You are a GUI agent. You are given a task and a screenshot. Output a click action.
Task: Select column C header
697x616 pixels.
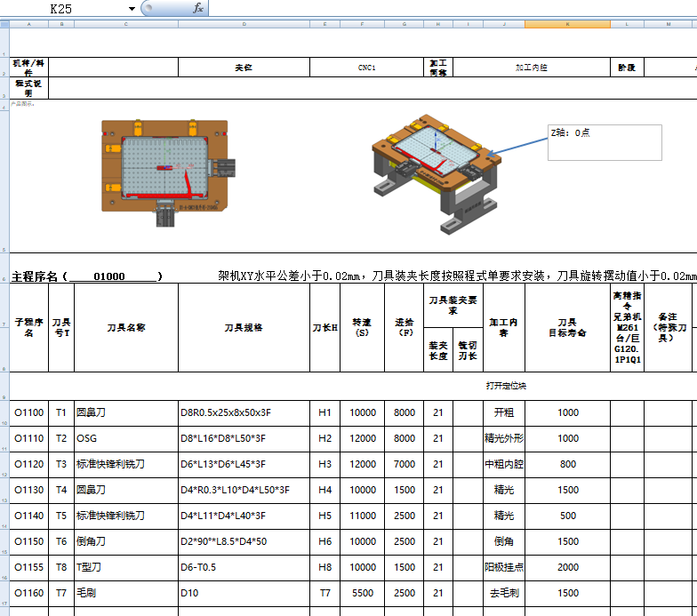[x=126, y=24]
